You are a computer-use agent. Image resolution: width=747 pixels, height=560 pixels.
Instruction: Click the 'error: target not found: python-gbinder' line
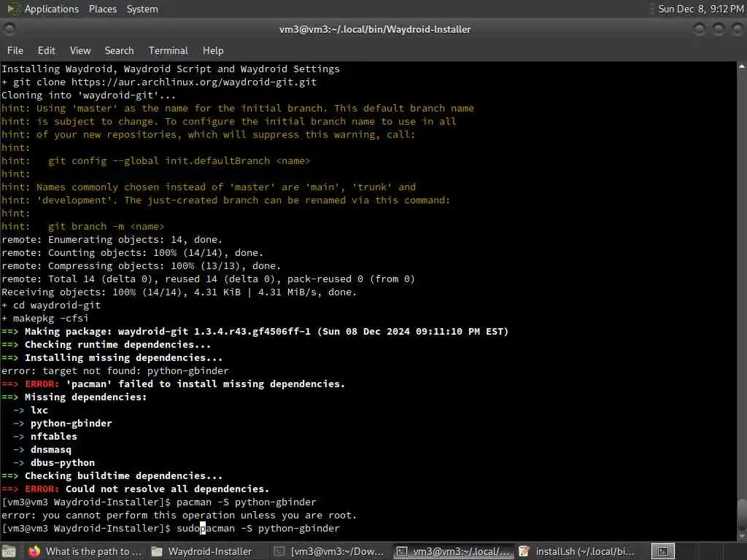coord(115,370)
